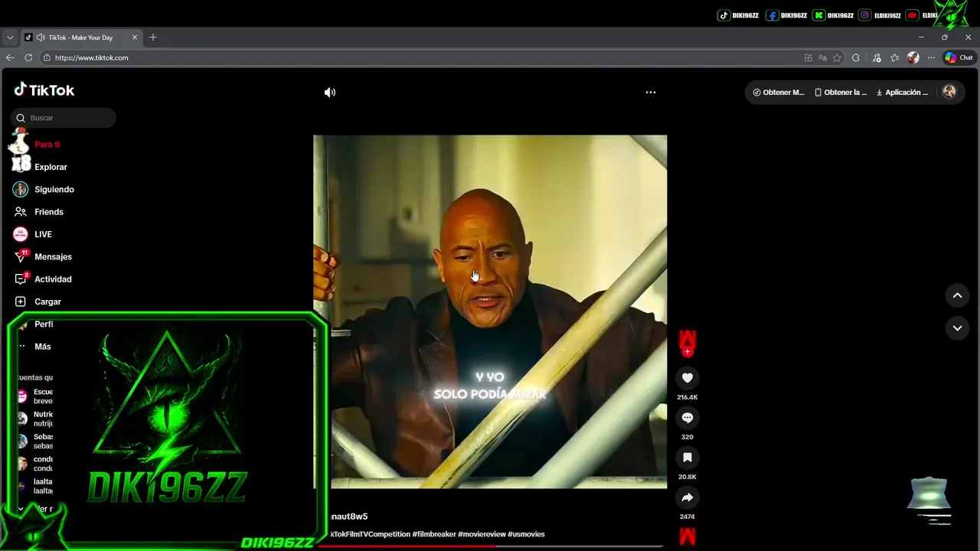Click the Obtener la... app button
The height and width of the screenshot is (551, 980).
click(x=841, y=93)
